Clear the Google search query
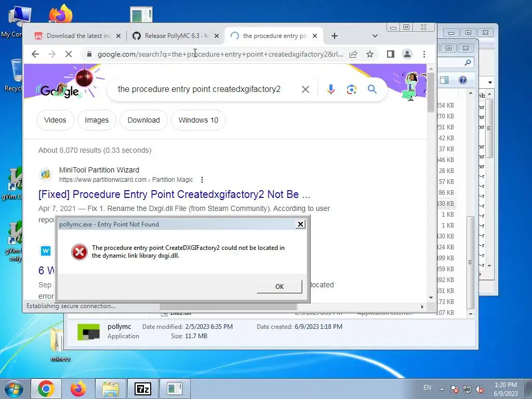The height and width of the screenshot is (399, 532). [305, 89]
